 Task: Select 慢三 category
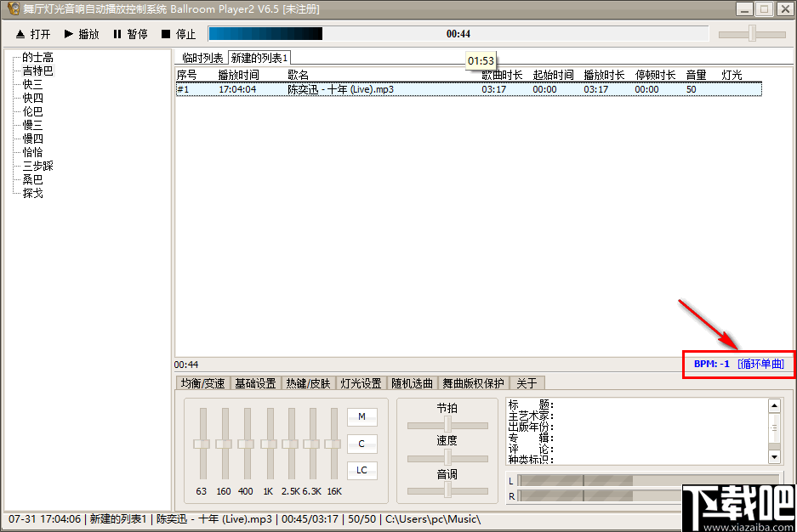tap(32, 125)
